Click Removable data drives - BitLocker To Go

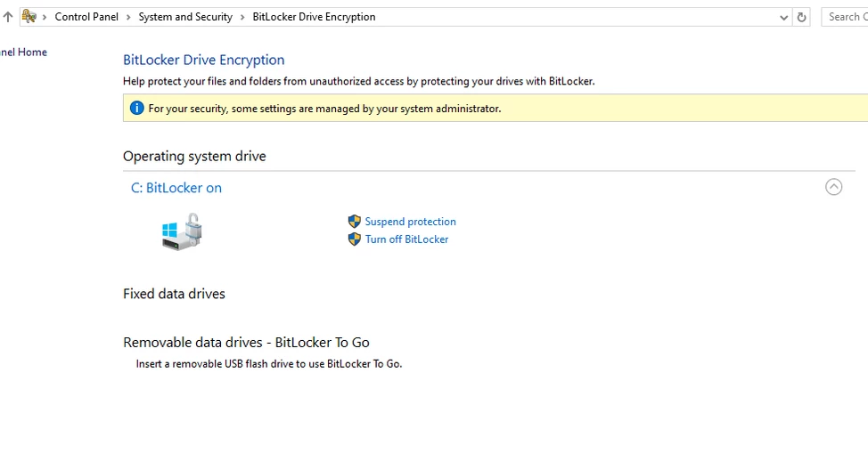click(246, 343)
